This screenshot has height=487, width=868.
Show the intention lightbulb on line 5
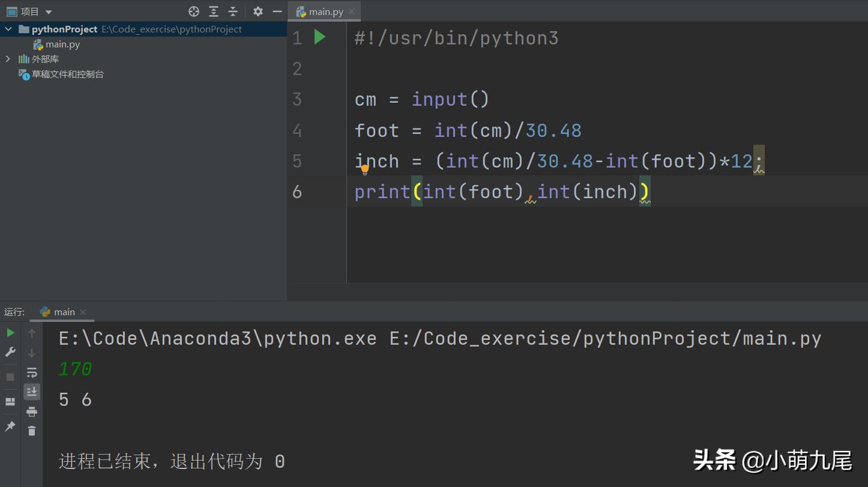[364, 170]
